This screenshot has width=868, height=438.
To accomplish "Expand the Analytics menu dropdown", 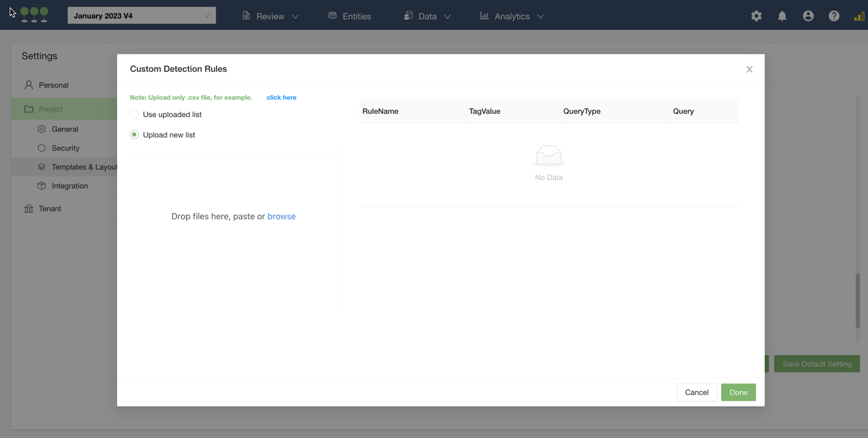I will [x=512, y=16].
